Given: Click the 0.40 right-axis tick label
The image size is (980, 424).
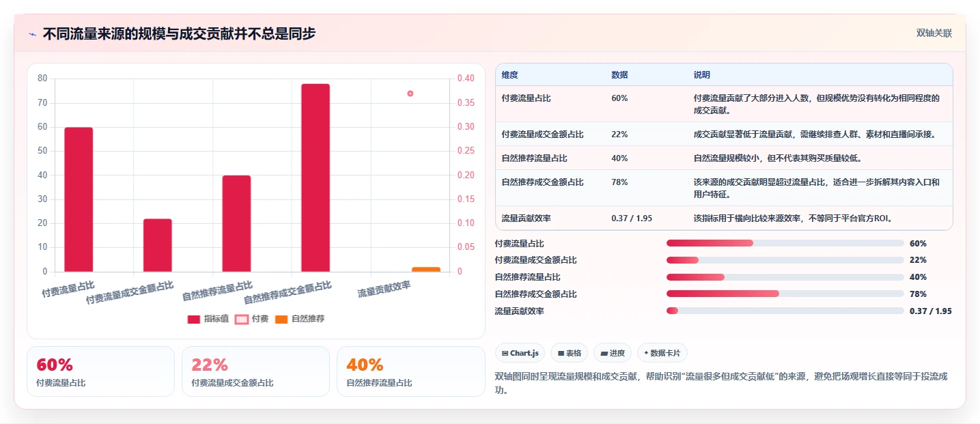Looking at the screenshot, I should pyautogui.click(x=466, y=79).
